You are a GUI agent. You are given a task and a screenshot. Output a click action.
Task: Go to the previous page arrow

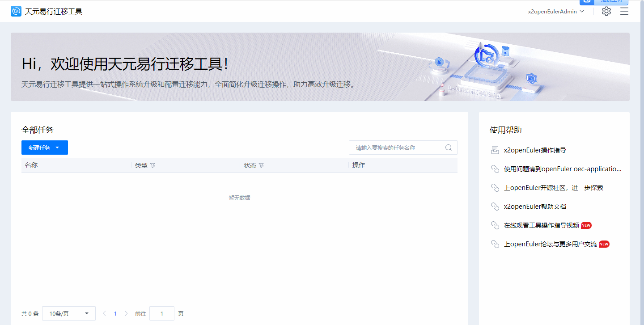tap(104, 313)
